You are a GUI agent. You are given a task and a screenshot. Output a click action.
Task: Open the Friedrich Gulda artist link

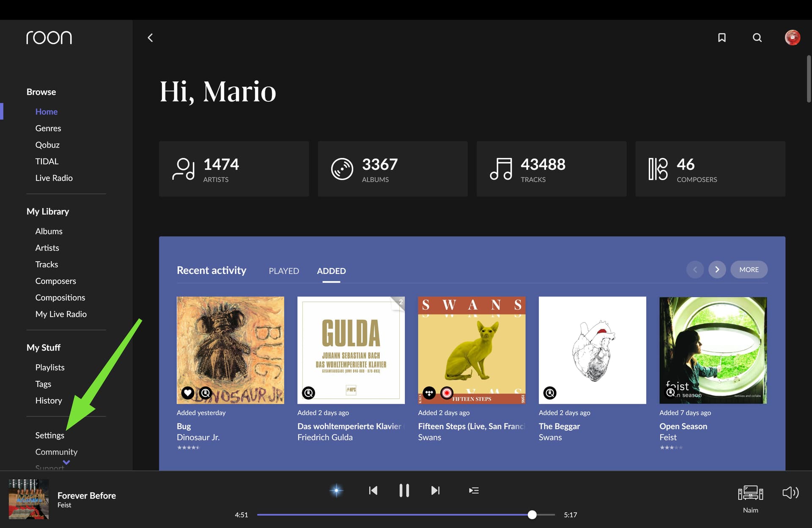pyautogui.click(x=325, y=437)
